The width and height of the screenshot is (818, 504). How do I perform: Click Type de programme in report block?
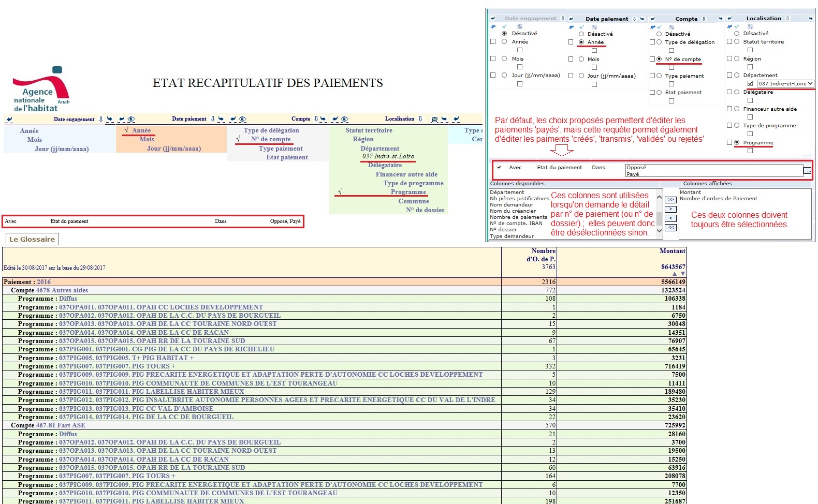413,183
